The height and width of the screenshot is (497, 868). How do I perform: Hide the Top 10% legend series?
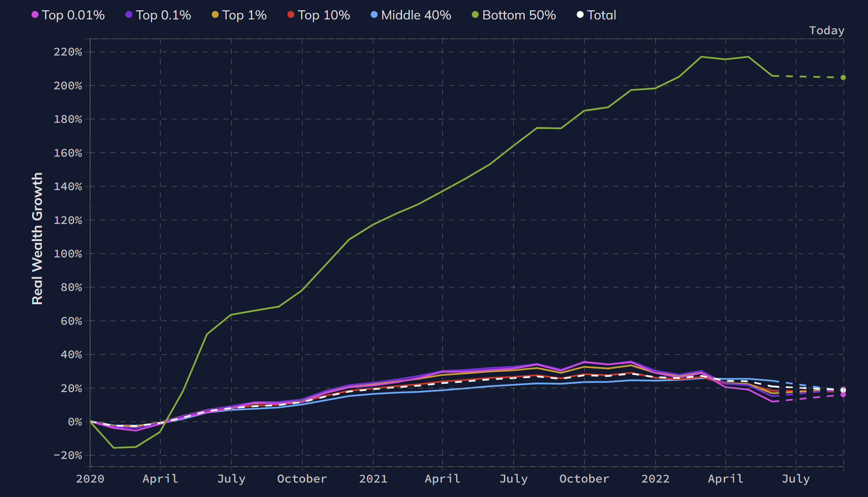point(324,15)
